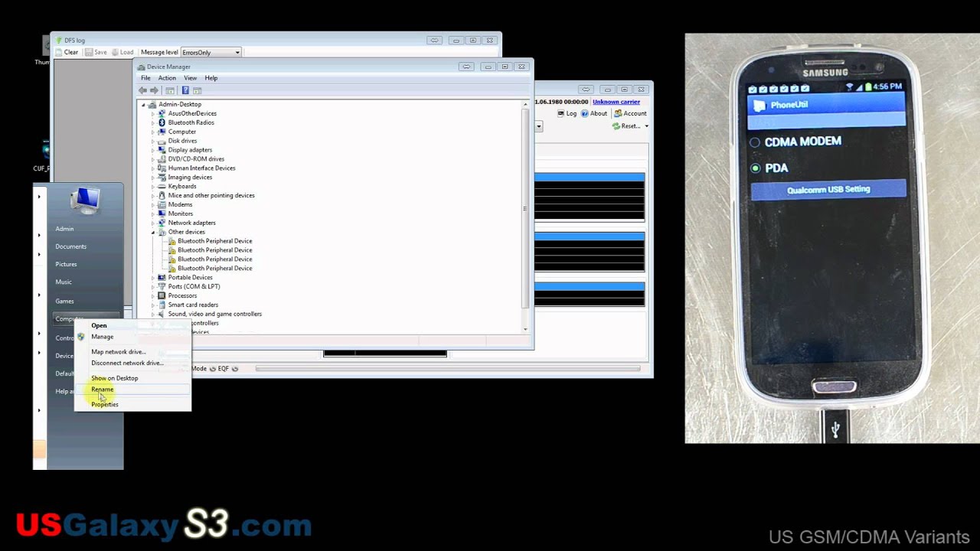Click the Back arrow in Device Manager toolbar
Image resolution: width=980 pixels, height=551 pixels.
pos(142,90)
